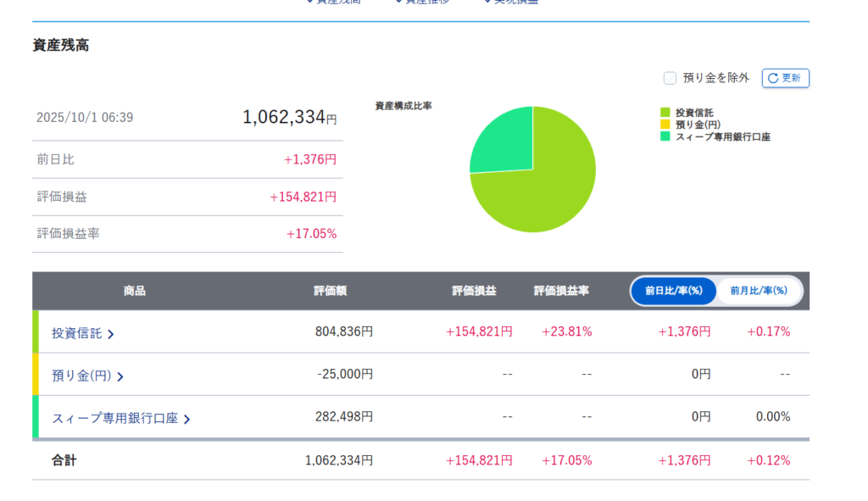The height and width of the screenshot is (501, 868).
Task: Click the teal color bar on スイープ row
Action: 36,416
